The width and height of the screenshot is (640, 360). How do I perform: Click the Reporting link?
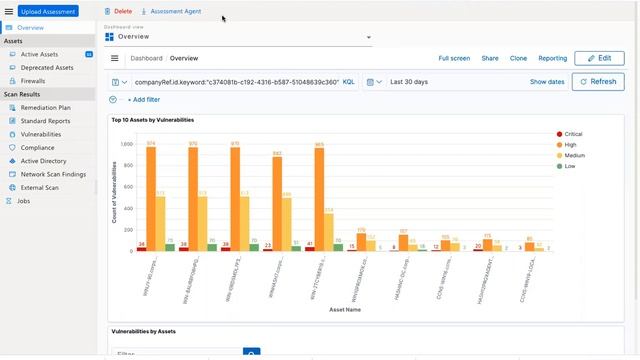coord(553,58)
